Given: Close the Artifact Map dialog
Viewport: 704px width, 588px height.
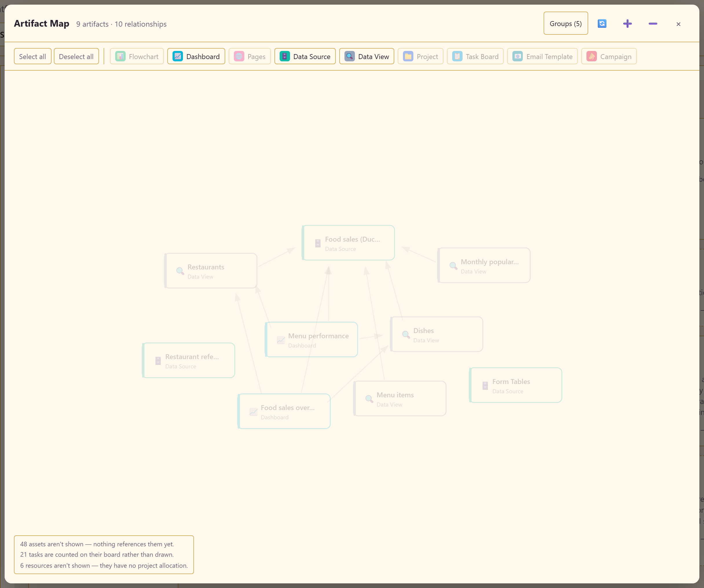Looking at the screenshot, I should [x=678, y=24].
